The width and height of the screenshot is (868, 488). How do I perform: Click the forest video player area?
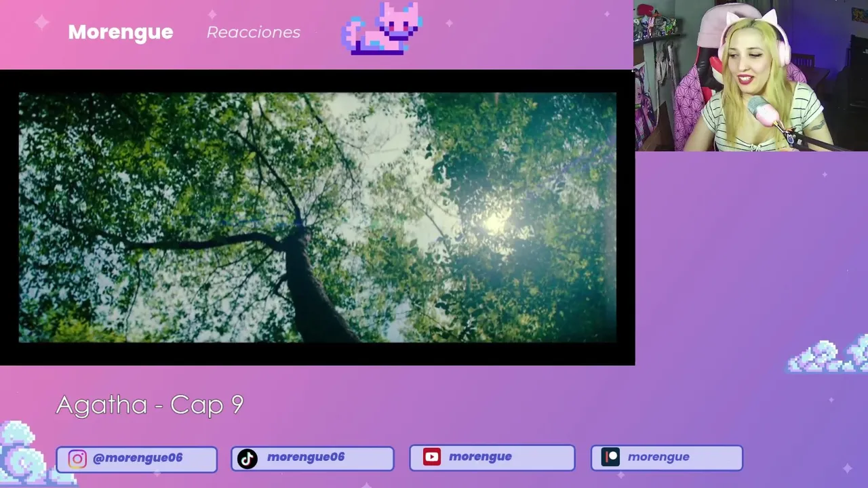[317, 218]
